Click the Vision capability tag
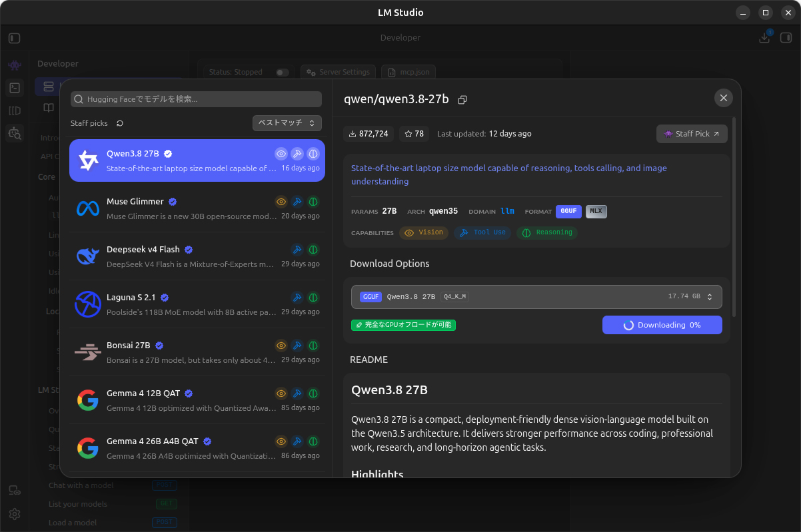Image resolution: width=801 pixels, height=532 pixels. coord(424,232)
